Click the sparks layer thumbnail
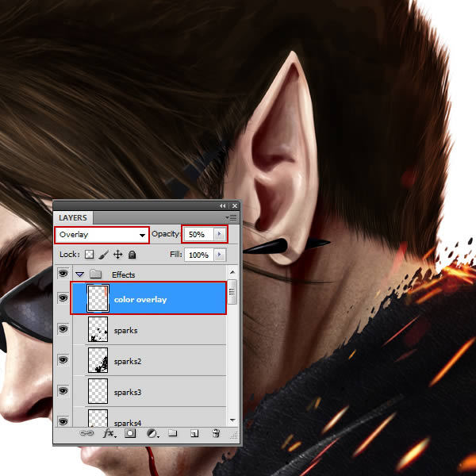The image size is (476, 476). point(98,329)
